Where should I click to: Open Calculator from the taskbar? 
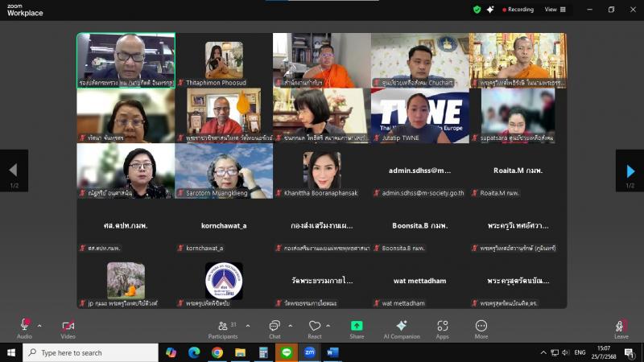[263, 352]
